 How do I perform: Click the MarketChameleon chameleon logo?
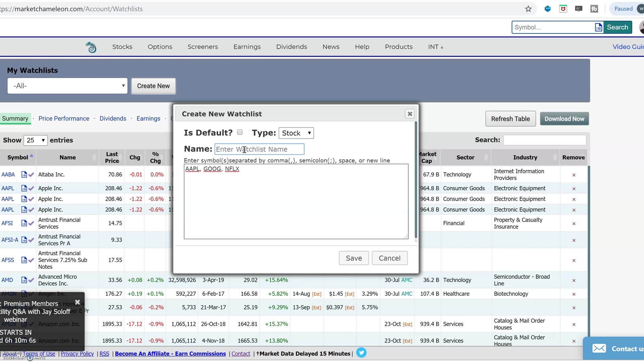[x=91, y=47]
